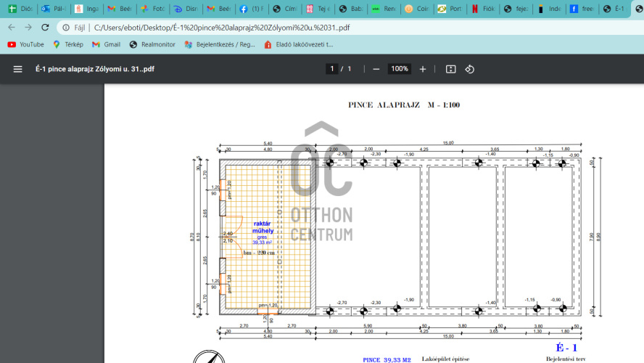Switch to the Tej é tab

pos(318,9)
